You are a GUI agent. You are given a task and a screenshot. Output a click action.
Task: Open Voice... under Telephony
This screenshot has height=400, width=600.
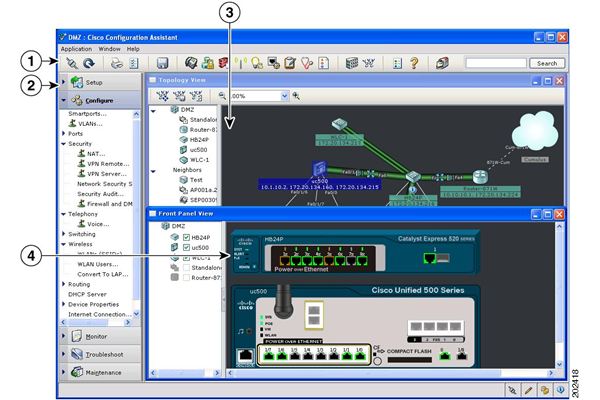[98, 224]
